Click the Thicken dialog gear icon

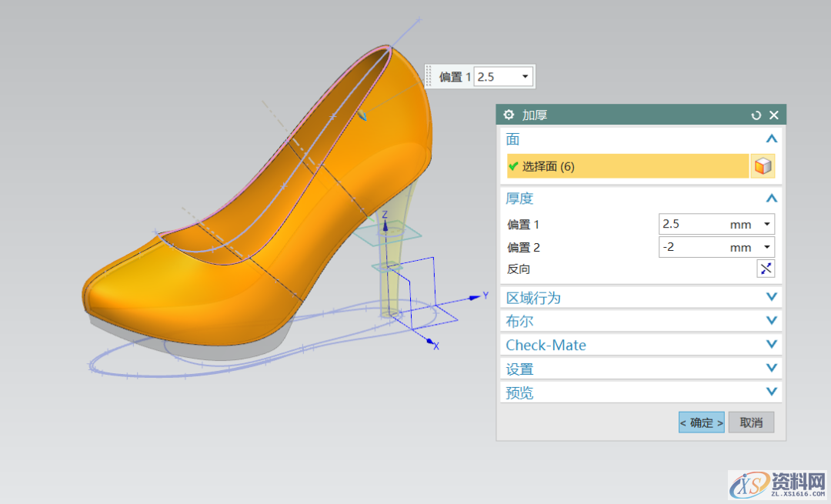(509, 115)
